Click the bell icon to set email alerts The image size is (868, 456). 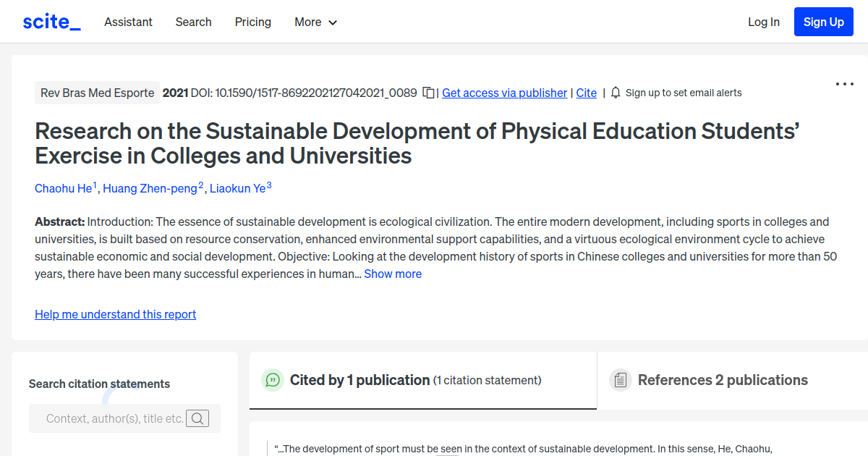[x=615, y=93]
